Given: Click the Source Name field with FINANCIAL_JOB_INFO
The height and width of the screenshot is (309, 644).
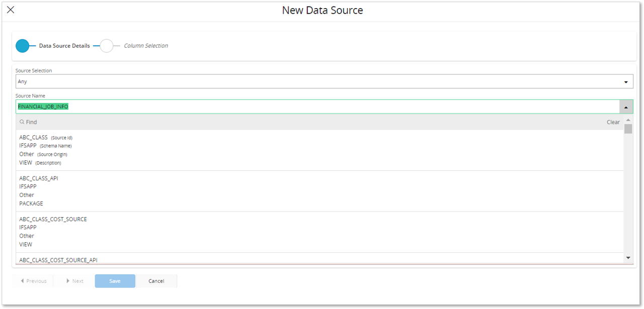Looking at the screenshot, I should tap(317, 107).
